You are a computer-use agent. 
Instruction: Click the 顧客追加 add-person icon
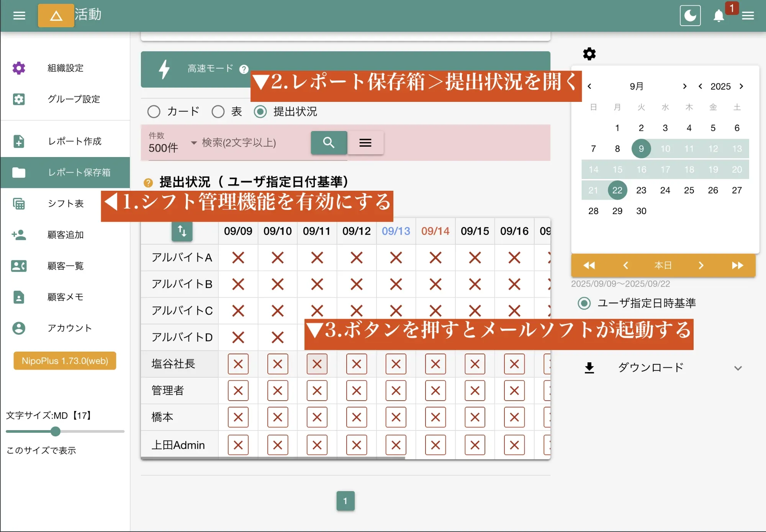pyautogui.click(x=19, y=235)
